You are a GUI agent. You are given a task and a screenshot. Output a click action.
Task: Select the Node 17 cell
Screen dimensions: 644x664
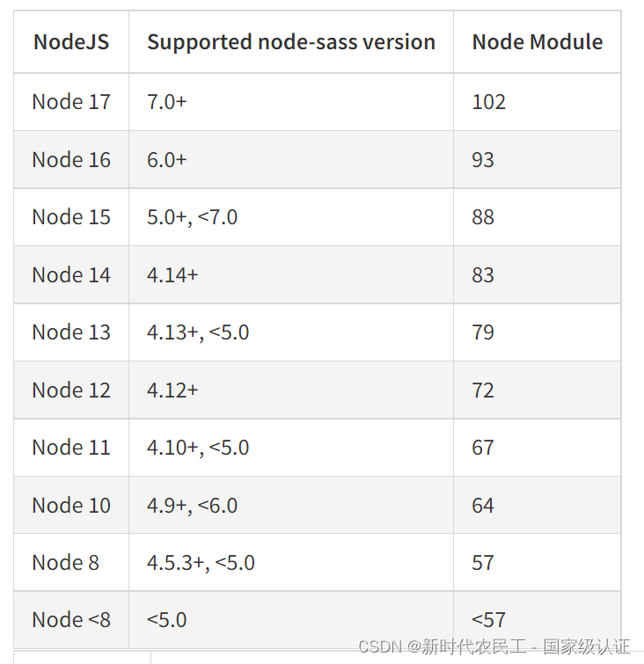(x=71, y=102)
